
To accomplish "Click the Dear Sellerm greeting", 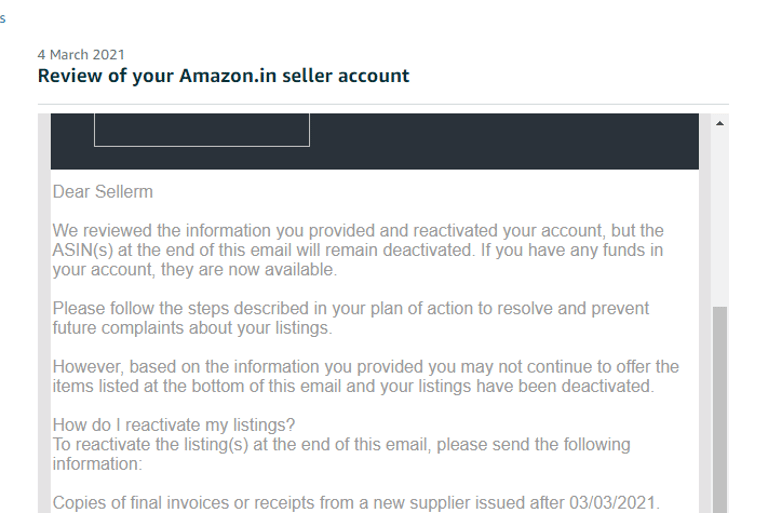I will point(103,191).
